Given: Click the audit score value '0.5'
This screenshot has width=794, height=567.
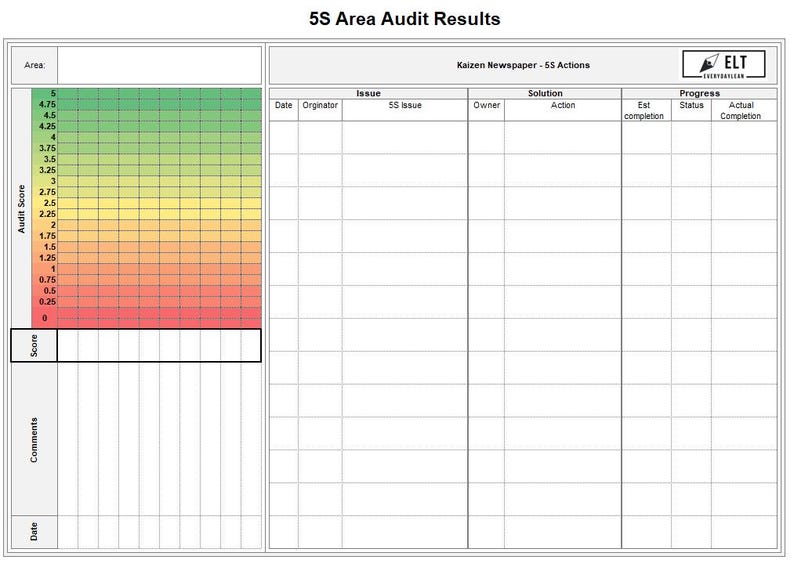Looking at the screenshot, I should (50, 291).
